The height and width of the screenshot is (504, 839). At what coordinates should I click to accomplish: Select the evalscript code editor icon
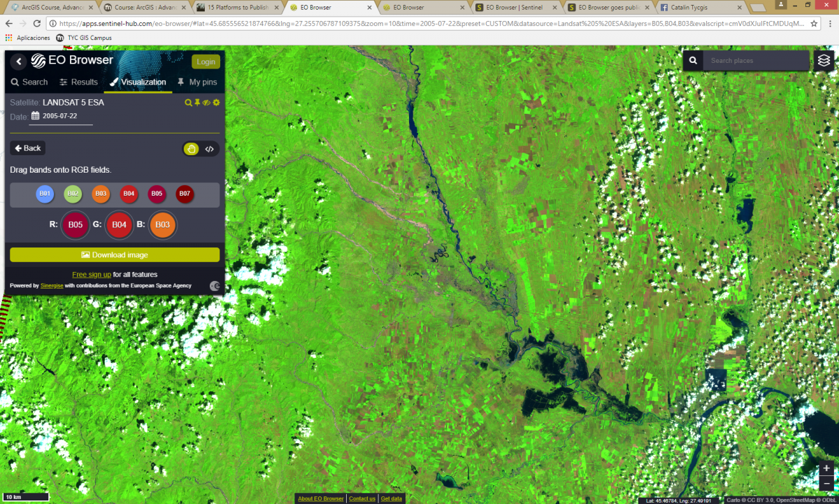coord(210,148)
